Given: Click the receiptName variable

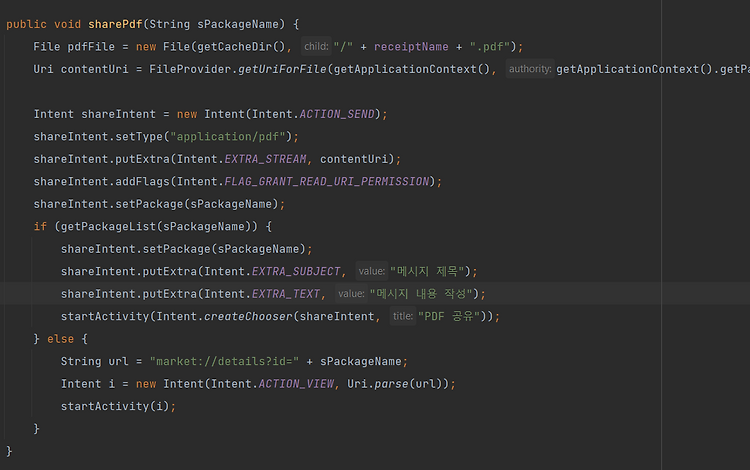Looking at the screenshot, I should 411,47.
